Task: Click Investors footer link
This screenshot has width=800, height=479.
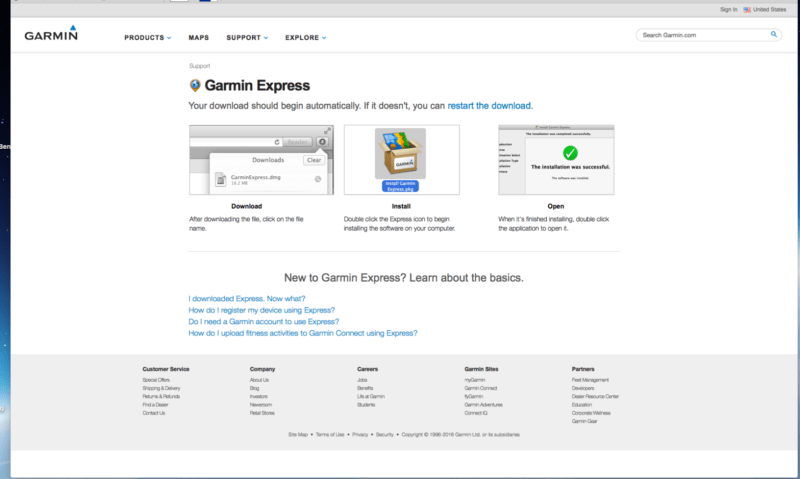Action: [x=259, y=396]
